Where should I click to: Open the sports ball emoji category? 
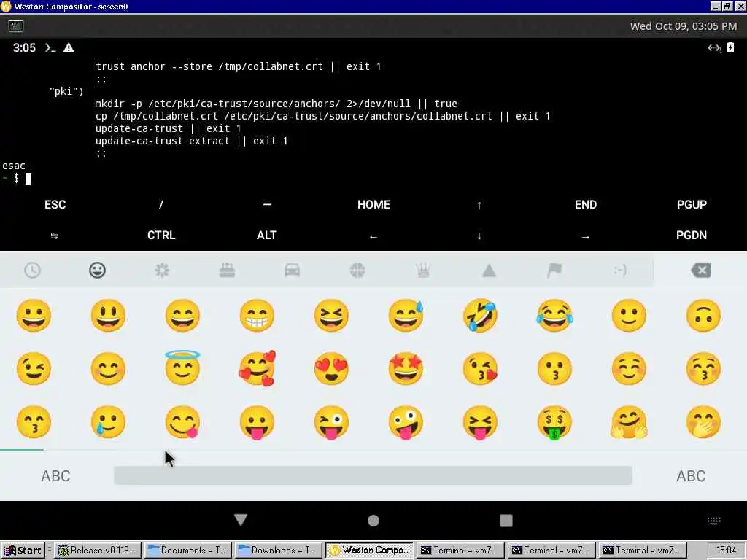[357, 271]
